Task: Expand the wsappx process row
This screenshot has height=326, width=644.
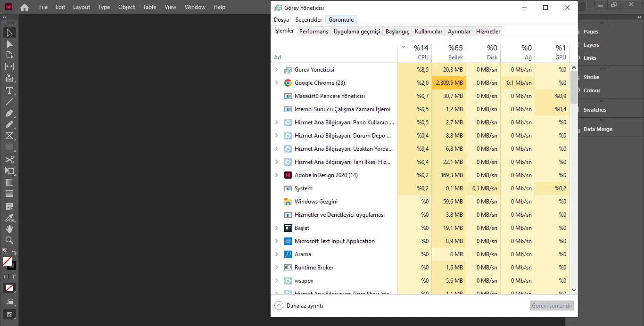Action: [276, 281]
